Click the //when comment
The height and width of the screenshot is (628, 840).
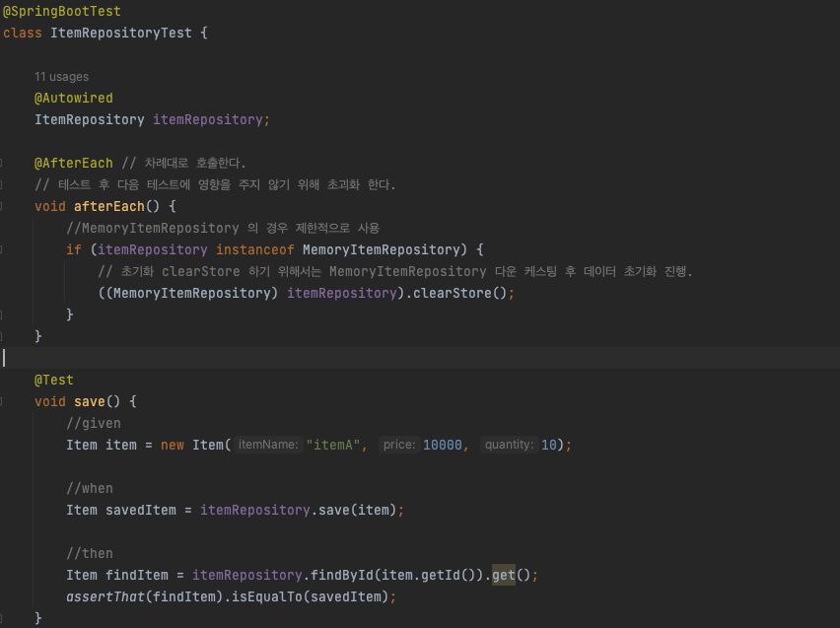coord(90,488)
